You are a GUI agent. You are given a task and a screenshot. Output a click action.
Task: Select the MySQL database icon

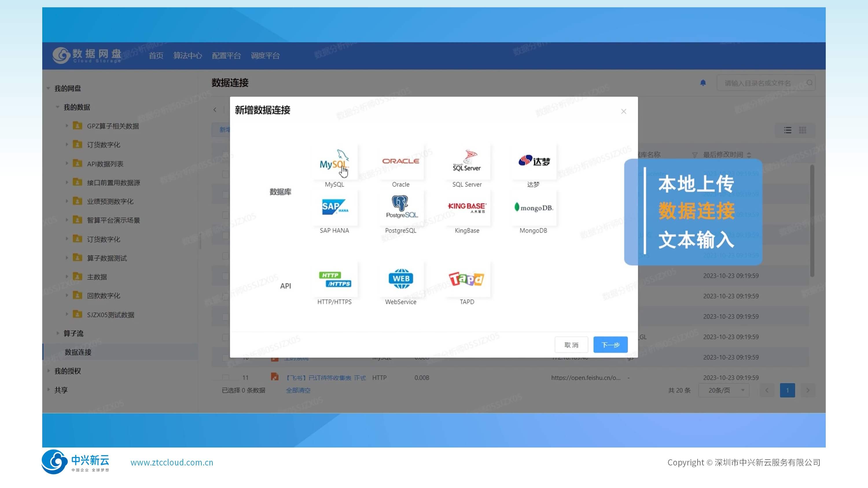pos(334,161)
